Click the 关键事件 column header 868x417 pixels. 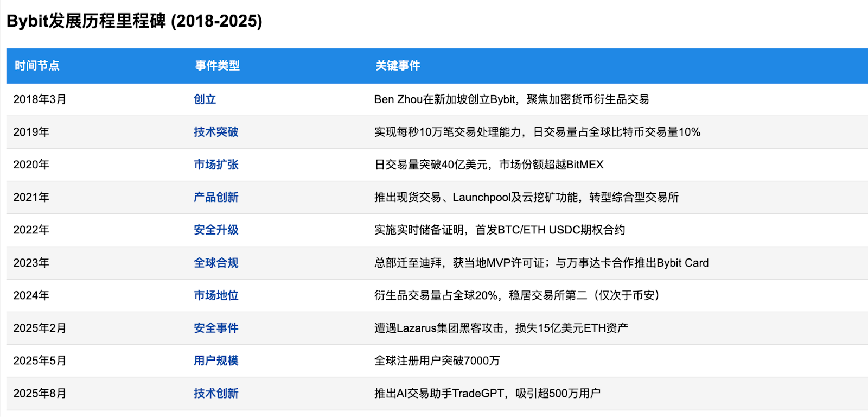398,66
